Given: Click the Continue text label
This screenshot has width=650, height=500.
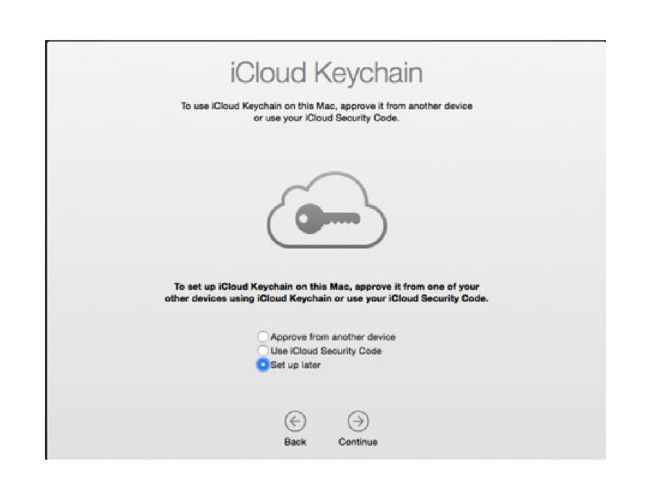Looking at the screenshot, I should pyautogui.click(x=357, y=441).
